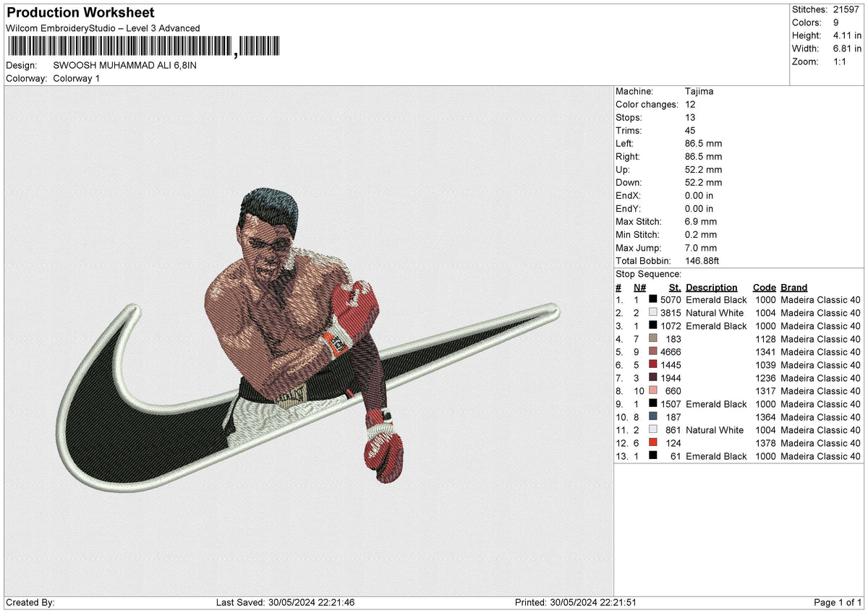Click code 1317 in the table
Viewport: 868px width, 613px height.
click(765, 391)
